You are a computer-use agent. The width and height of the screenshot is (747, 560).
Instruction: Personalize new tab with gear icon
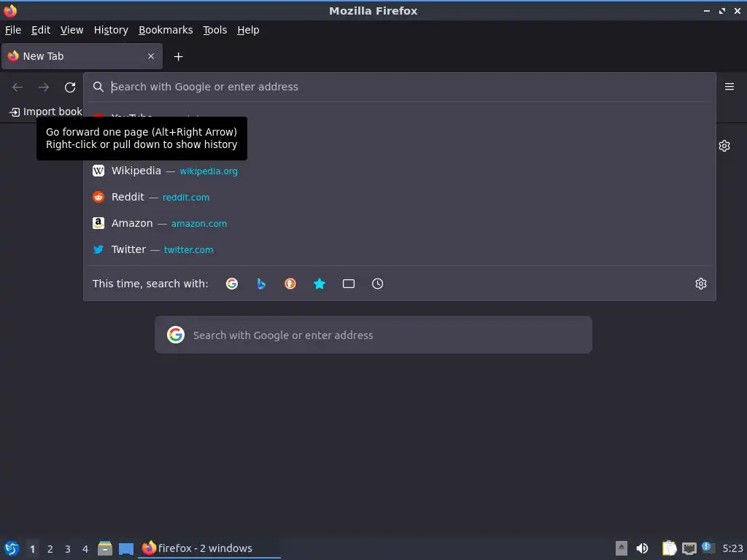(724, 146)
